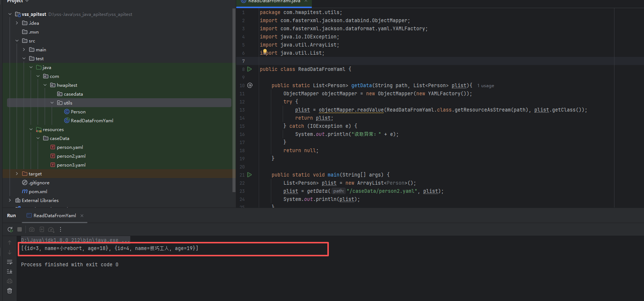This screenshot has width=644, height=301.
Task: Click line number 12 in the editor gutter
Action: [242, 102]
